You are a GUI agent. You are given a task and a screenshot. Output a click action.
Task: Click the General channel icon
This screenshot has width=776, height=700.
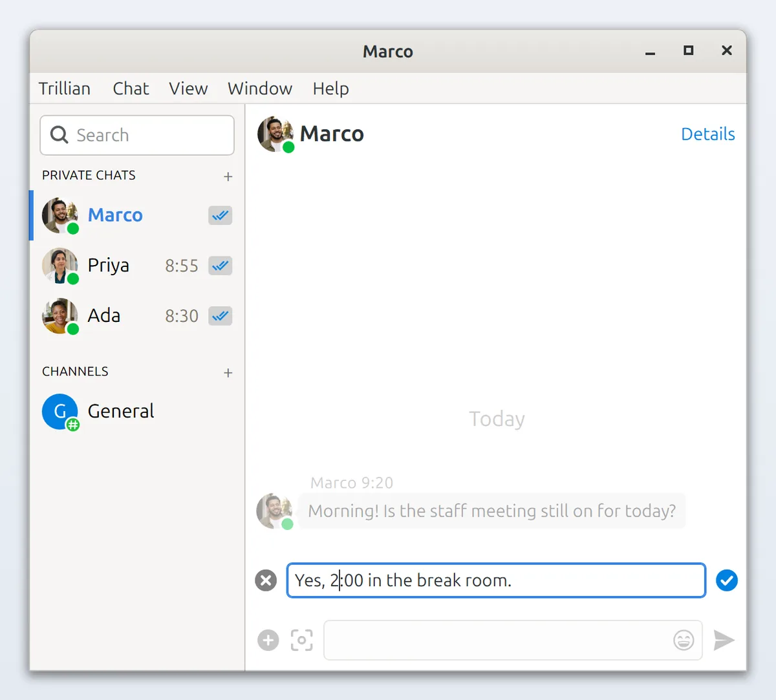click(x=61, y=412)
